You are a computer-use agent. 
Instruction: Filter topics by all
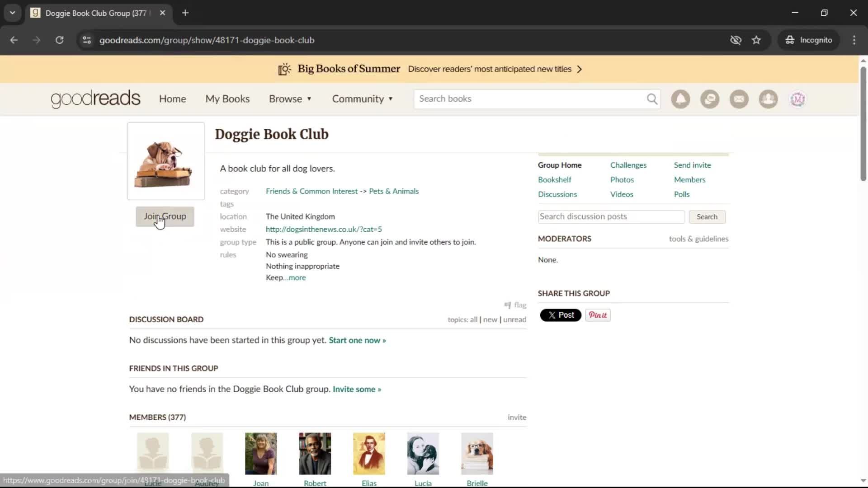coord(473,320)
